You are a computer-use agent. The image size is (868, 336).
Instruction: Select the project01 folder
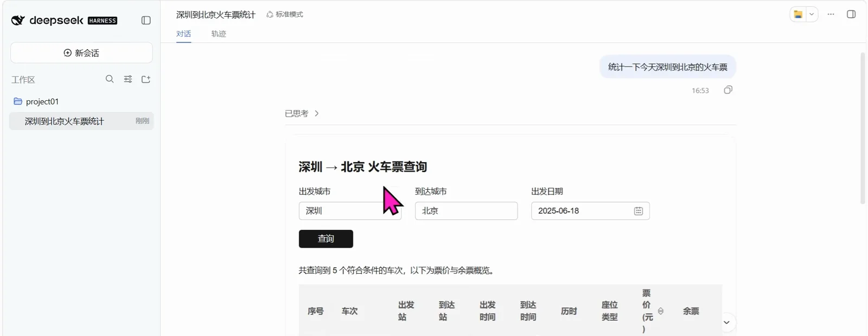(x=81, y=101)
